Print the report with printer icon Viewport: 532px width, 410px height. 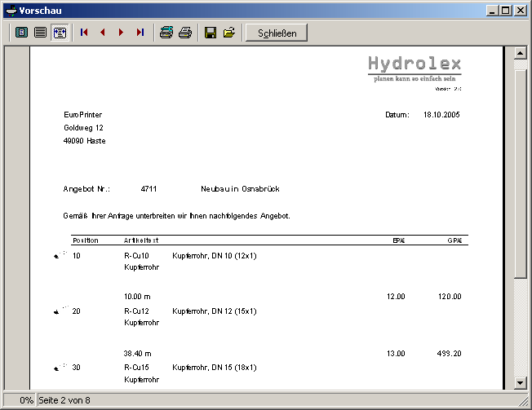185,33
